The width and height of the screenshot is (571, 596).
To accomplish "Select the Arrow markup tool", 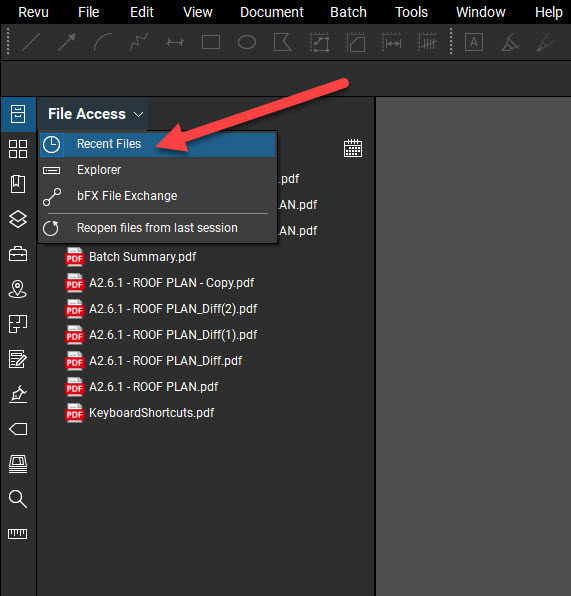I will [67, 42].
